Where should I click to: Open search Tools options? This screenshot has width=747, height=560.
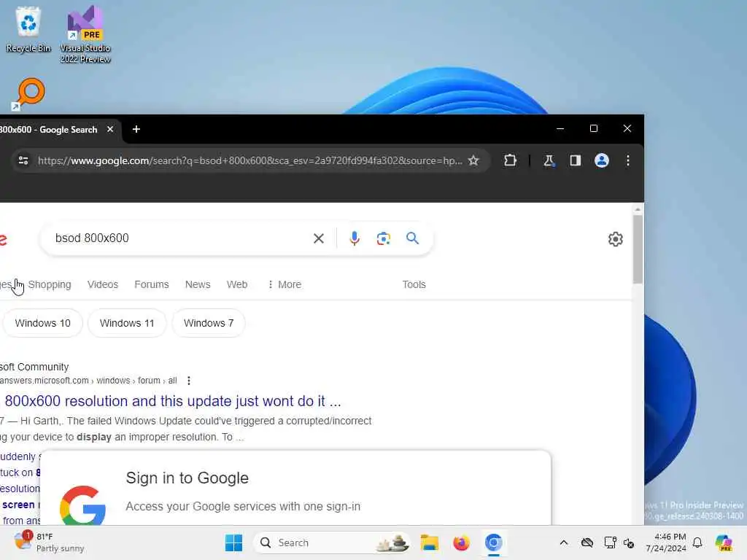coord(414,284)
